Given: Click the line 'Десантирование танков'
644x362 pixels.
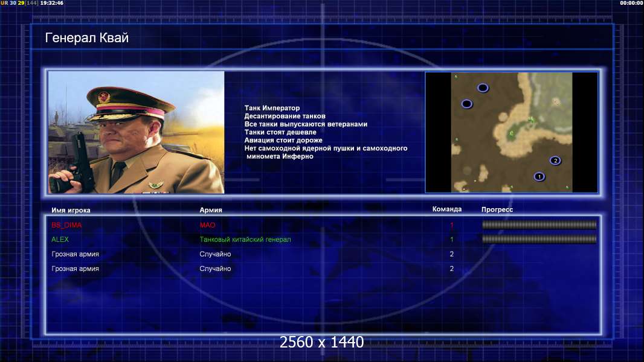Looking at the screenshot, I should [285, 116].
